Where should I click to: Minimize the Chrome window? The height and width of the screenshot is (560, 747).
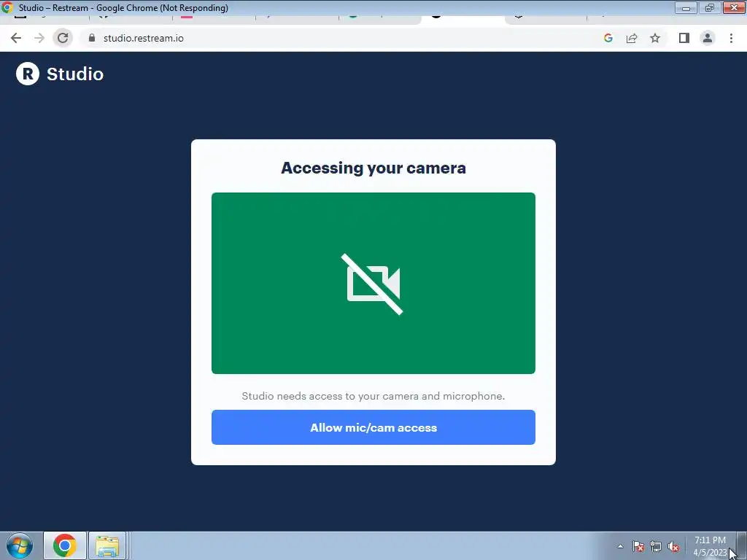click(686, 7)
